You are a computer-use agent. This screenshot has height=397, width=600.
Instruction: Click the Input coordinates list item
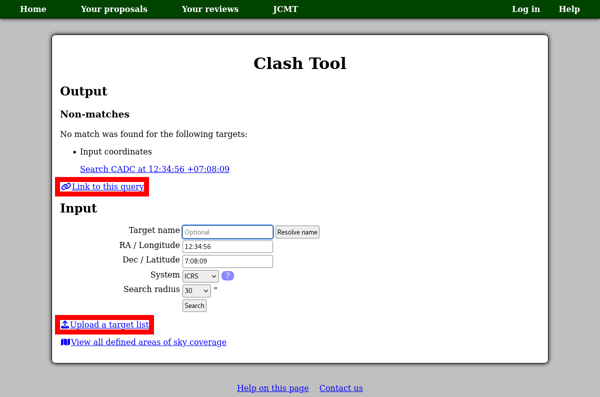point(116,152)
